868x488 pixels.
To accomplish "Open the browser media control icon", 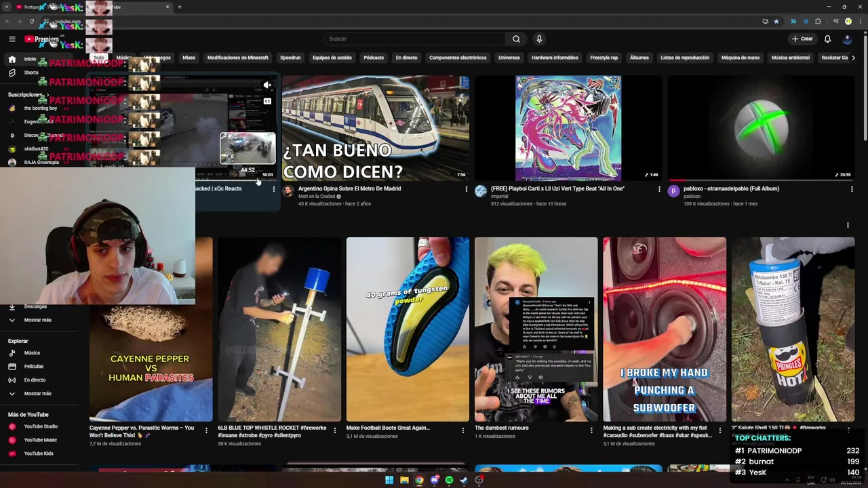I will (x=835, y=21).
